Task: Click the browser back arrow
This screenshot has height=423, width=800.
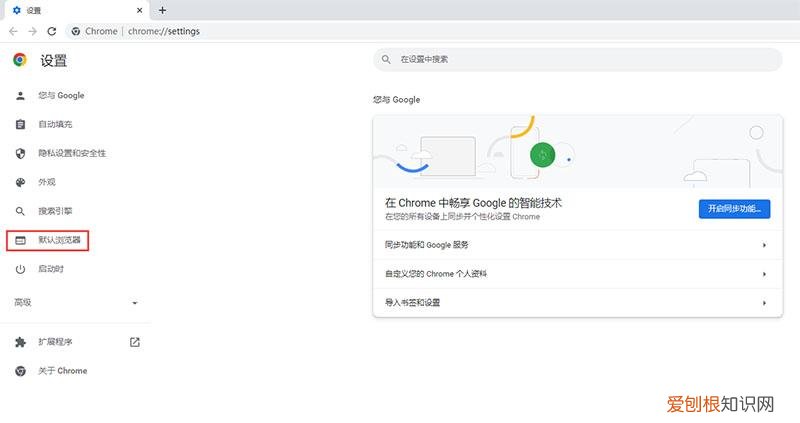Action: click(x=13, y=31)
